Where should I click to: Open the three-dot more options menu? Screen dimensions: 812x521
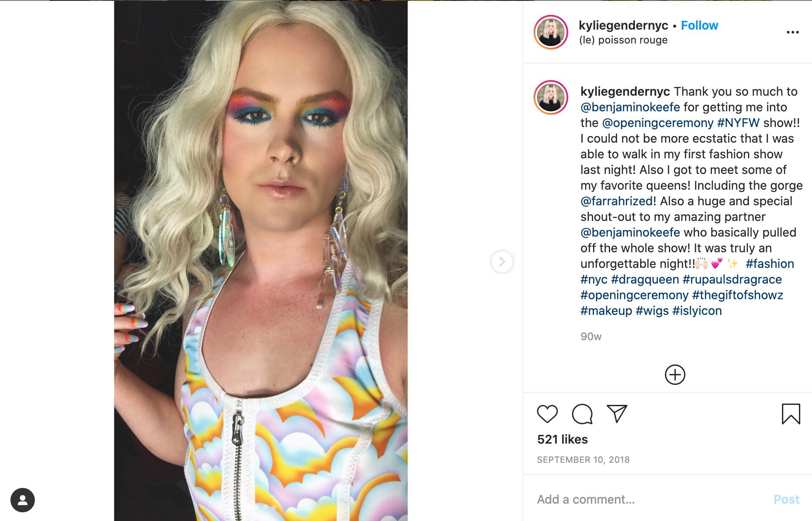(x=792, y=32)
